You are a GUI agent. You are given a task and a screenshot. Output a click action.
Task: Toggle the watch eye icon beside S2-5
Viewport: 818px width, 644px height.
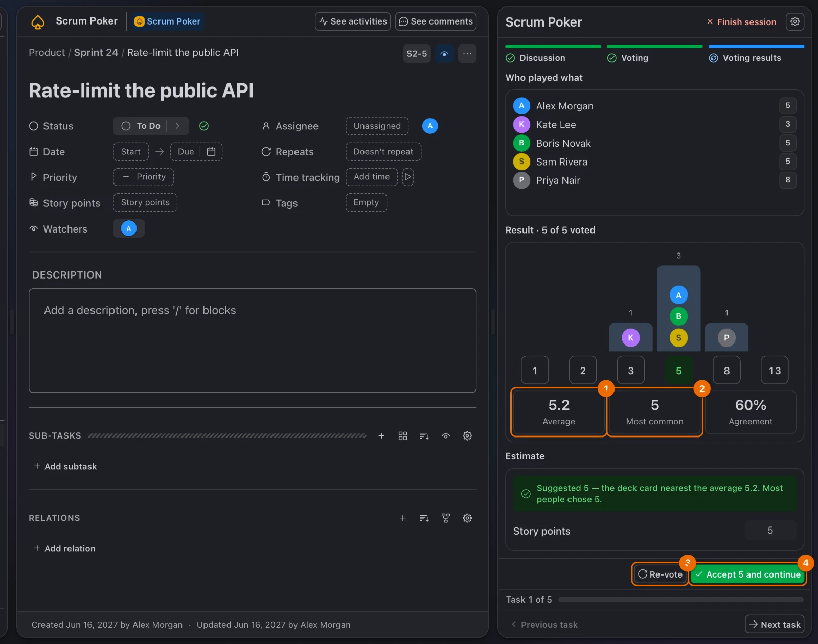tap(444, 54)
